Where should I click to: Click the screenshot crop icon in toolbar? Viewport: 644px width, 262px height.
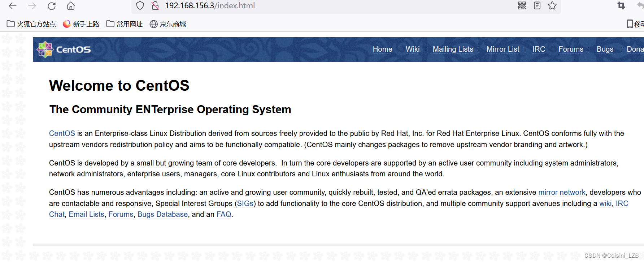(x=621, y=5)
